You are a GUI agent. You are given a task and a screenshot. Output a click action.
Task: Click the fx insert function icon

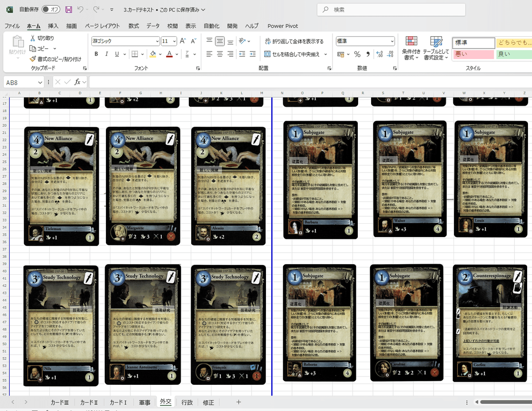pyautogui.click(x=78, y=82)
